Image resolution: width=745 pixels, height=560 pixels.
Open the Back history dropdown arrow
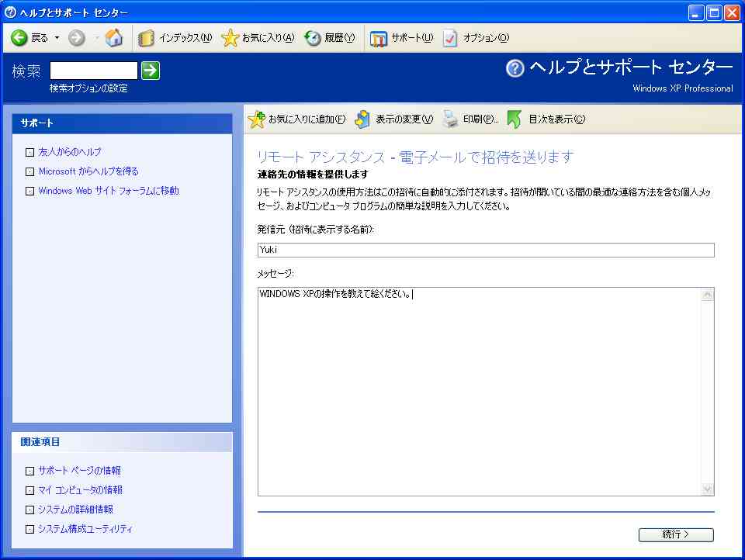click(57, 37)
